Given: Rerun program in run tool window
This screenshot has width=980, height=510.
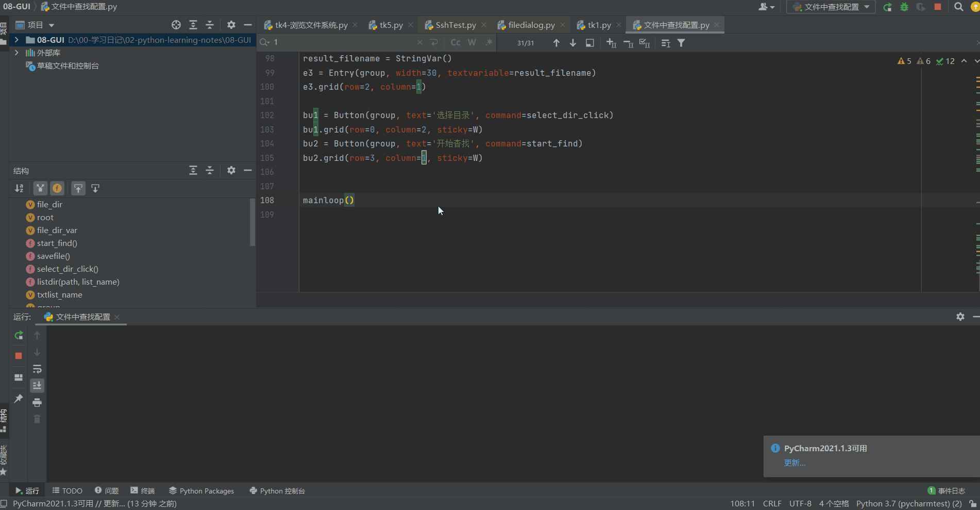Looking at the screenshot, I should 19,335.
